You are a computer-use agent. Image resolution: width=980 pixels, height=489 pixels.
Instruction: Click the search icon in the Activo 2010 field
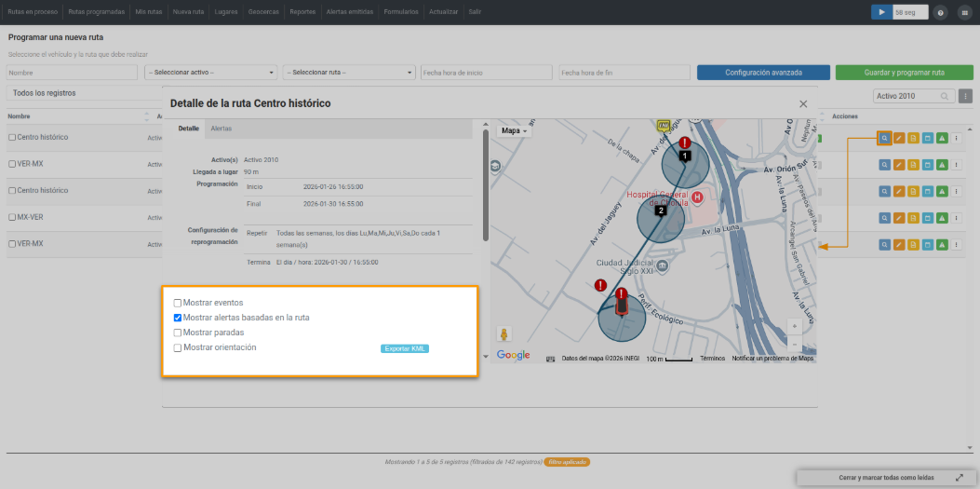pos(945,96)
